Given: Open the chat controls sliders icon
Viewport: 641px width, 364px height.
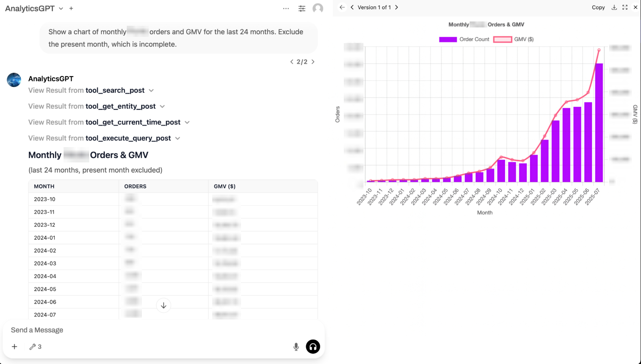Looking at the screenshot, I should pos(302,8).
